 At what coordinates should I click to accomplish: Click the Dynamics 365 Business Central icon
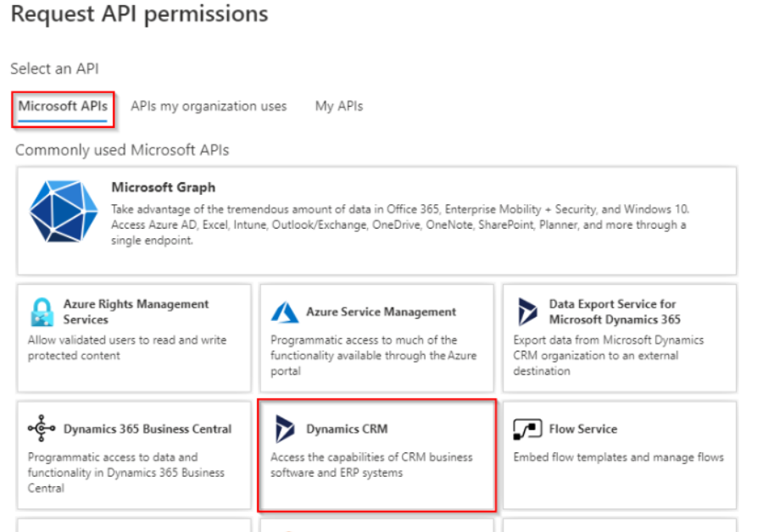pos(42,429)
